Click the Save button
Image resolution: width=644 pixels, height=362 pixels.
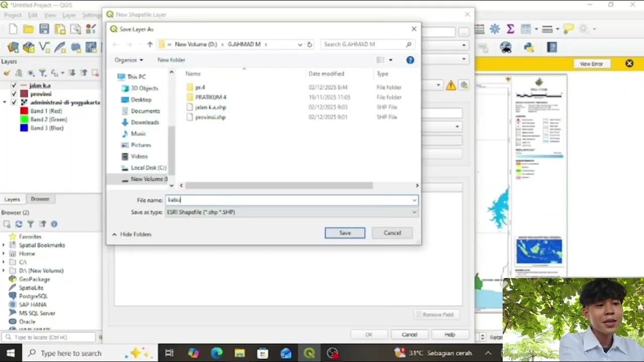(345, 233)
